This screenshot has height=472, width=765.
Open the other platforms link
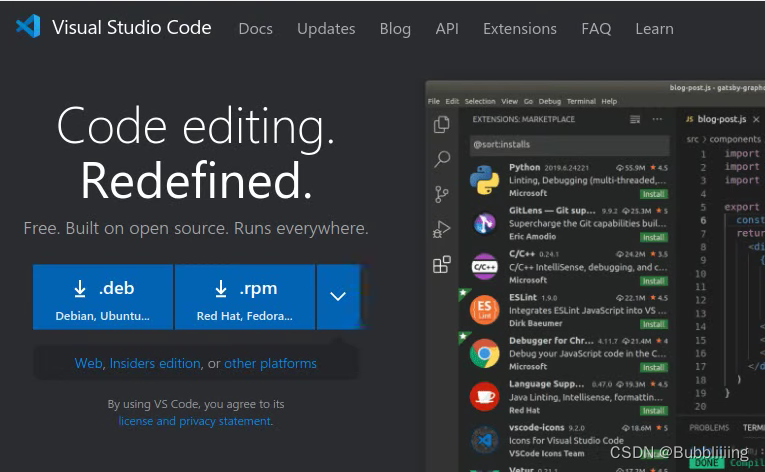tap(270, 364)
